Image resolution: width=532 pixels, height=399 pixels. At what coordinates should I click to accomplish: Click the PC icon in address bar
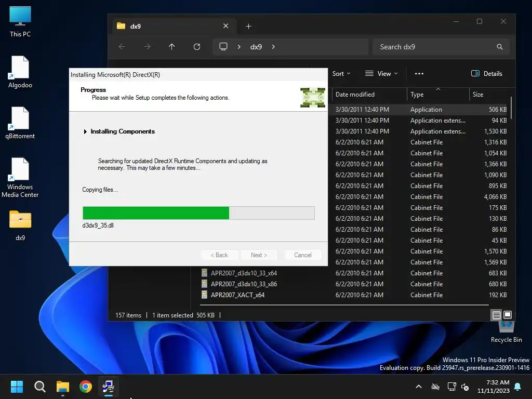223,46
